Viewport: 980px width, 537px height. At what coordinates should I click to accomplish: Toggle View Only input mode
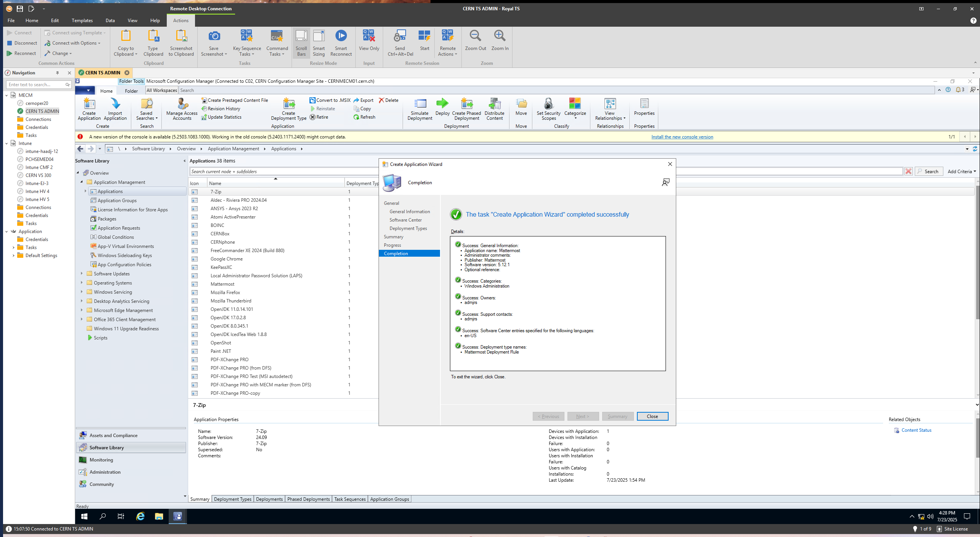[369, 40]
